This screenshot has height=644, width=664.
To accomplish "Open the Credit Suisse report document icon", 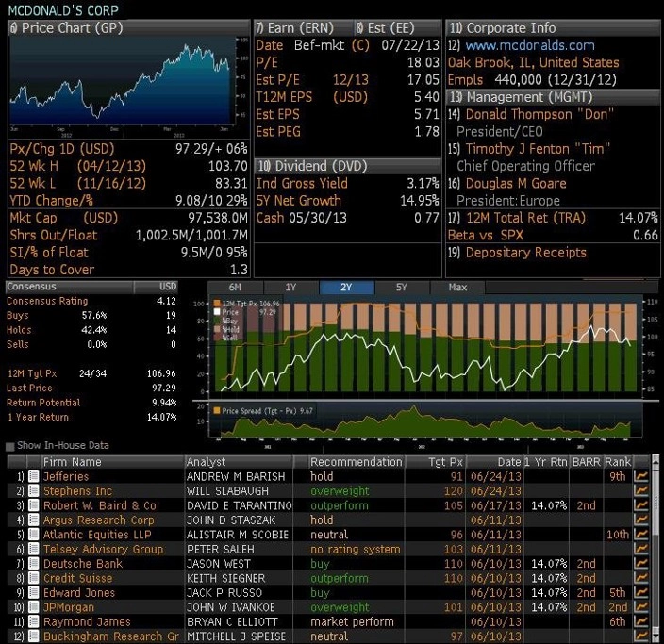I will pyautogui.click(x=33, y=578).
